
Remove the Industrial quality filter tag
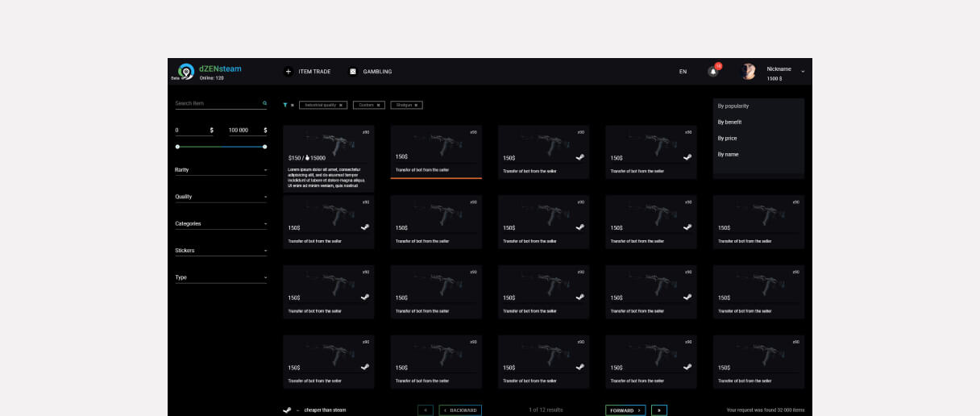click(x=340, y=105)
